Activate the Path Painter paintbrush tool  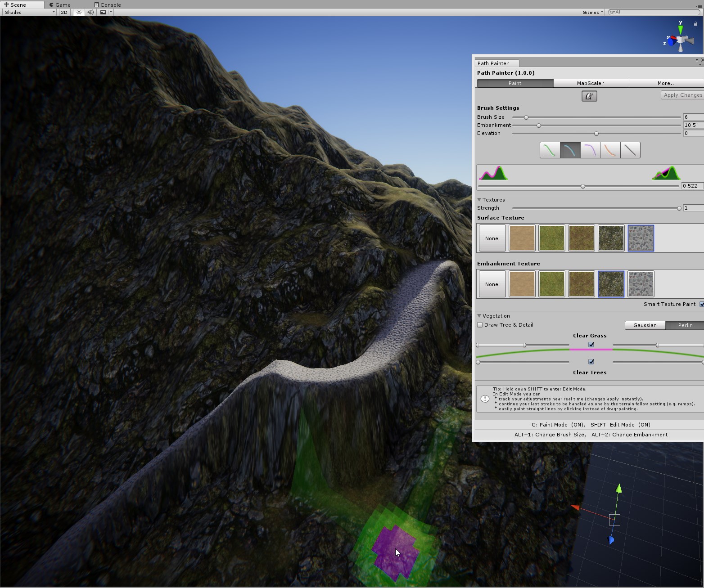point(589,96)
